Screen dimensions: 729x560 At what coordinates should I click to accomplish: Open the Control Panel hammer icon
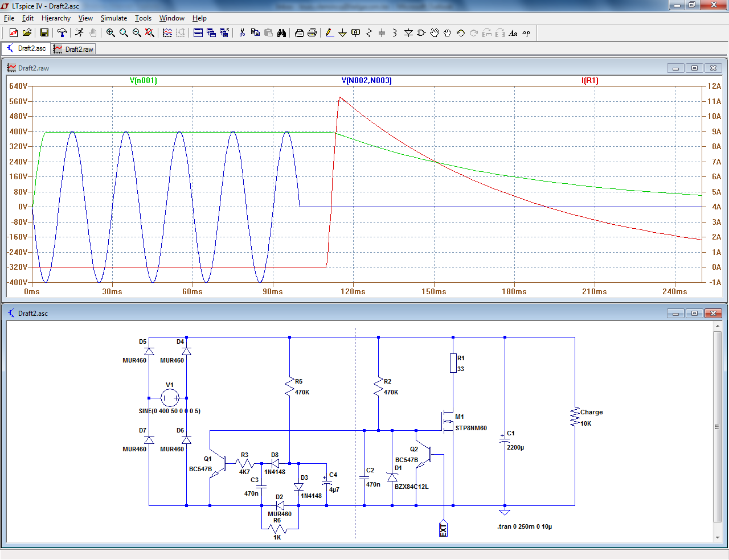pyautogui.click(x=62, y=33)
